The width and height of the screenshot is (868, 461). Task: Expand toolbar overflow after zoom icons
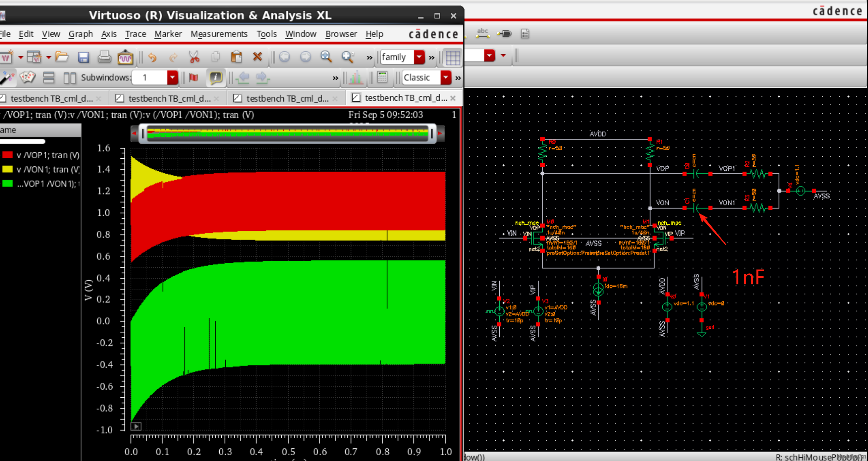point(369,58)
